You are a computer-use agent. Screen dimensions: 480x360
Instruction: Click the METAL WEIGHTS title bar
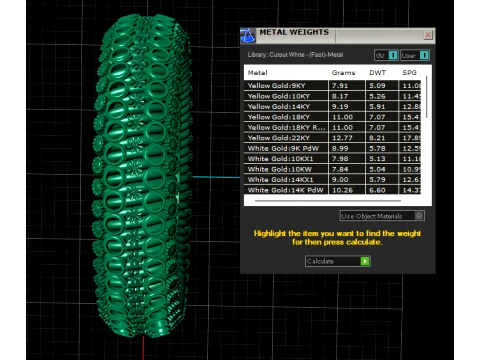coord(337,36)
